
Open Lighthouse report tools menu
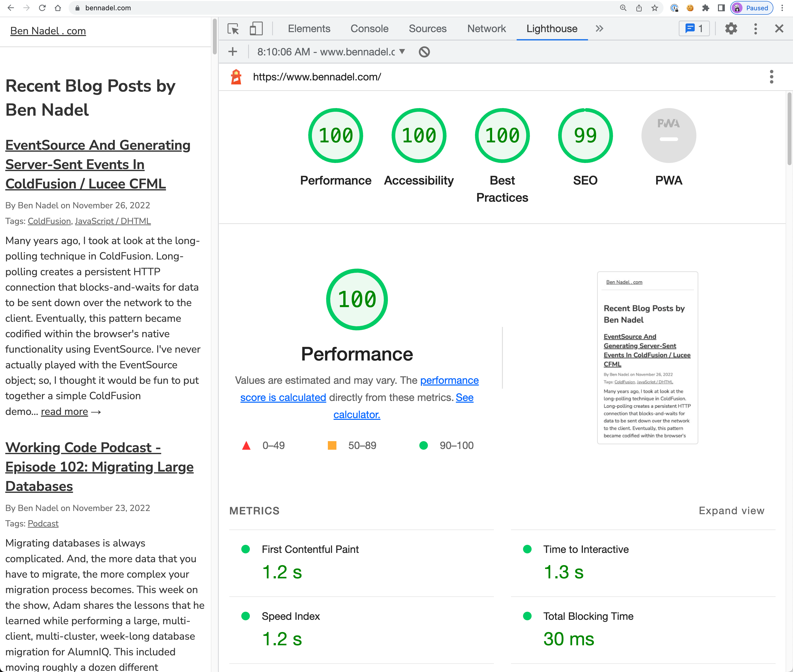tap(771, 77)
